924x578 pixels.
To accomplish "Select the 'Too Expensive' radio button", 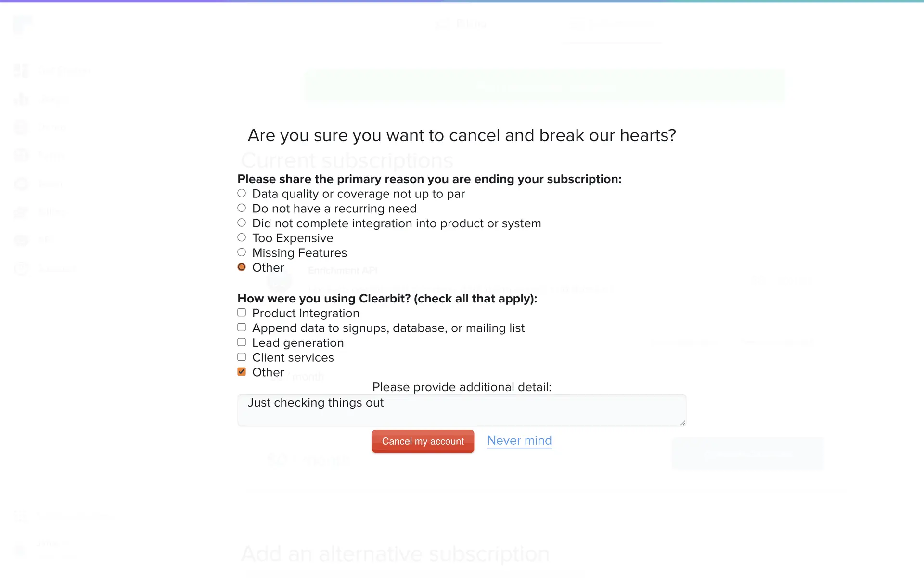I will coord(242,237).
